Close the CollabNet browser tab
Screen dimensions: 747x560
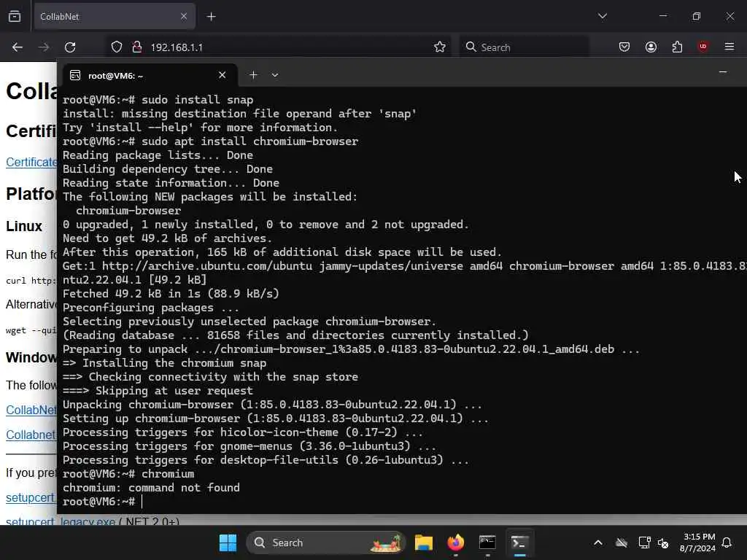pos(184,17)
